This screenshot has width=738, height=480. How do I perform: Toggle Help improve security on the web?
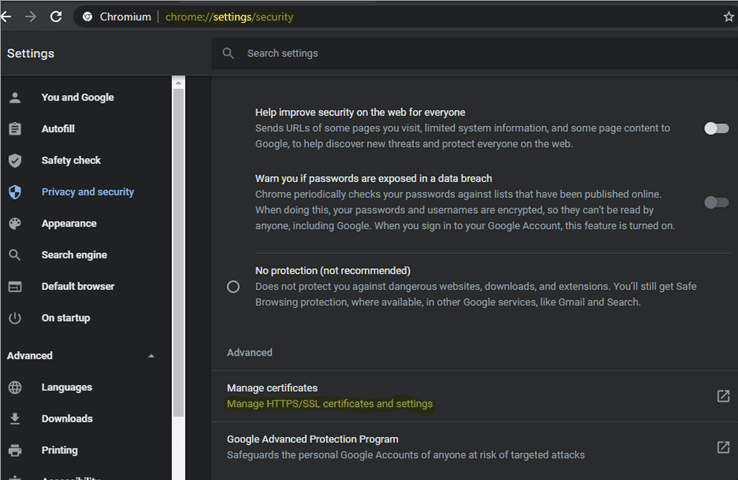click(716, 128)
